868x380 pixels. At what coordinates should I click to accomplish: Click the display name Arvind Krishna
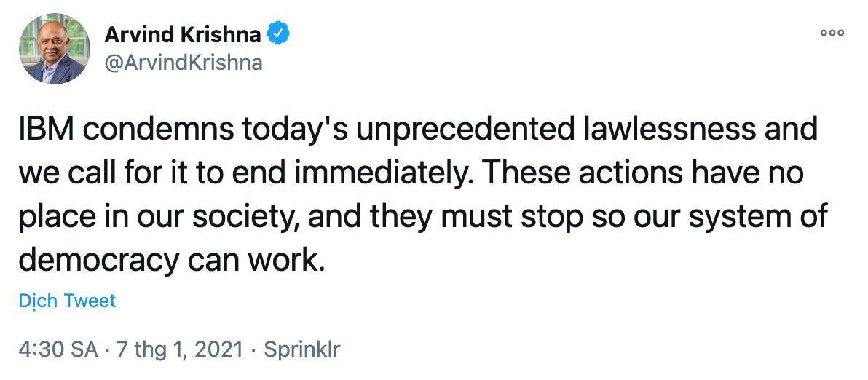coord(182,34)
